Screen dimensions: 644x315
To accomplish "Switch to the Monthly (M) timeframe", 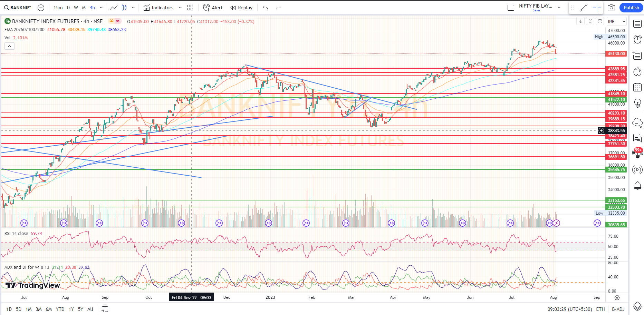I will [x=84, y=8].
